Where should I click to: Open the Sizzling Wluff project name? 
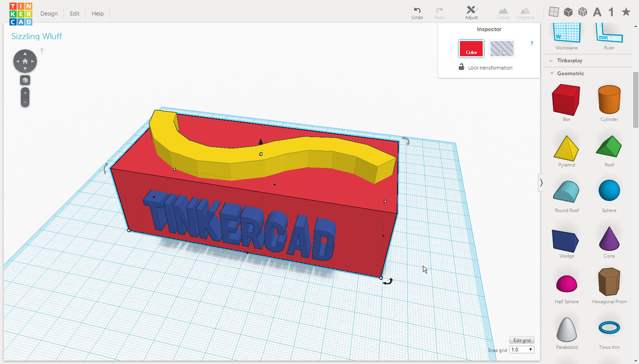(37, 36)
